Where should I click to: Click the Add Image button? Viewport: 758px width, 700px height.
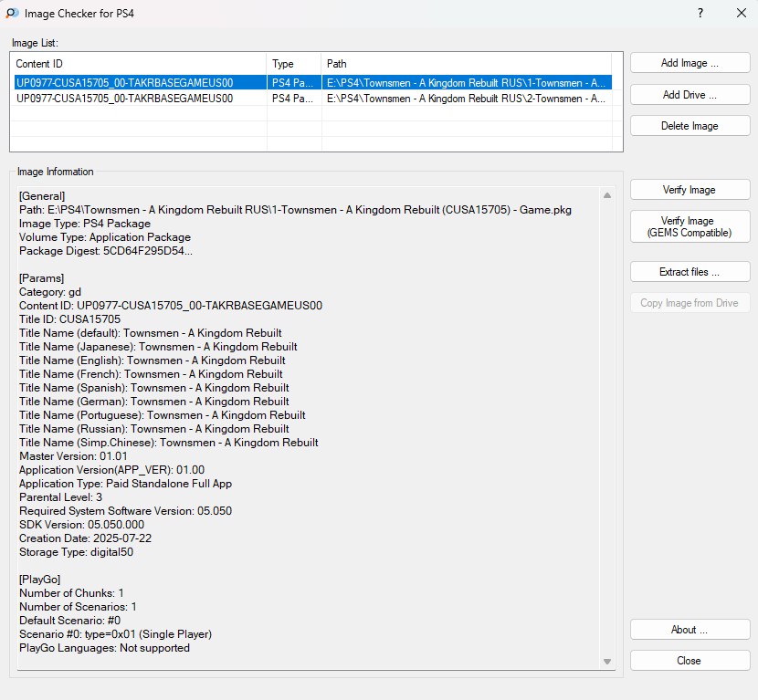click(x=690, y=63)
